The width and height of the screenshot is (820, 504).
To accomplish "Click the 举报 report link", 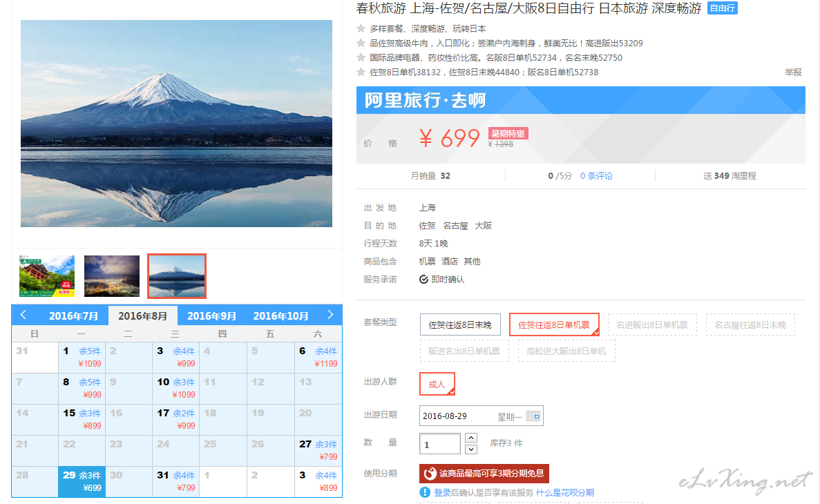I will (x=793, y=72).
